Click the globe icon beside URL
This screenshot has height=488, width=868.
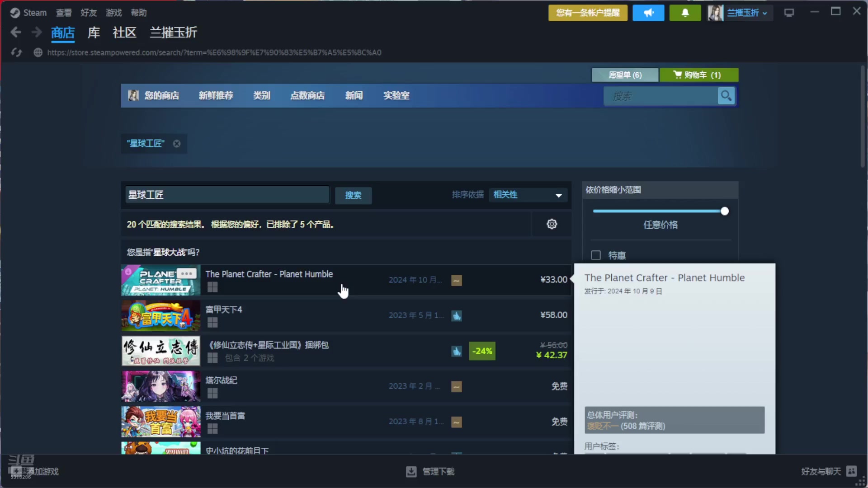[x=38, y=52]
